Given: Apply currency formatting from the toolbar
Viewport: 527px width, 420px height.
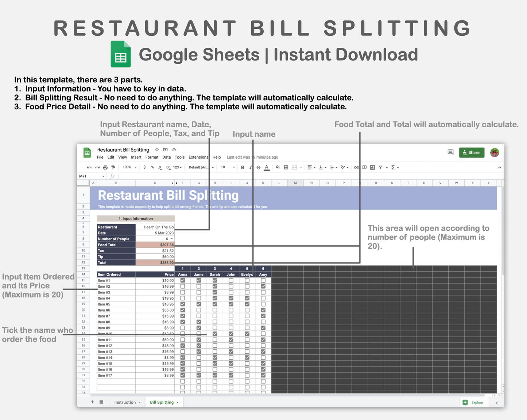Looking at the screenshot, I should [x=144, y=167].
